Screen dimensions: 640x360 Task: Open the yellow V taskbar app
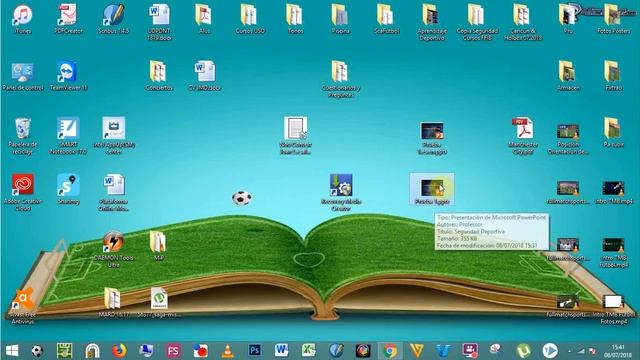(417, 351)
